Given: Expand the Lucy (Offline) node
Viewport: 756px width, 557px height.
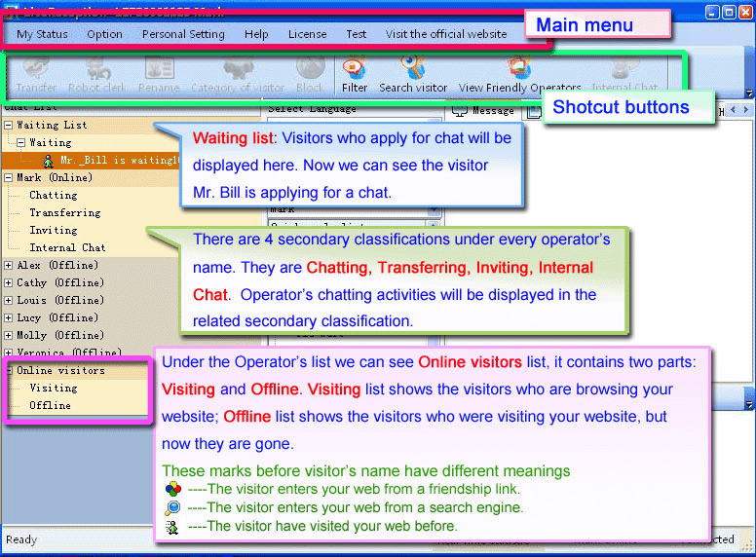Looking at the screenshot, I should (x=8, y=318).
